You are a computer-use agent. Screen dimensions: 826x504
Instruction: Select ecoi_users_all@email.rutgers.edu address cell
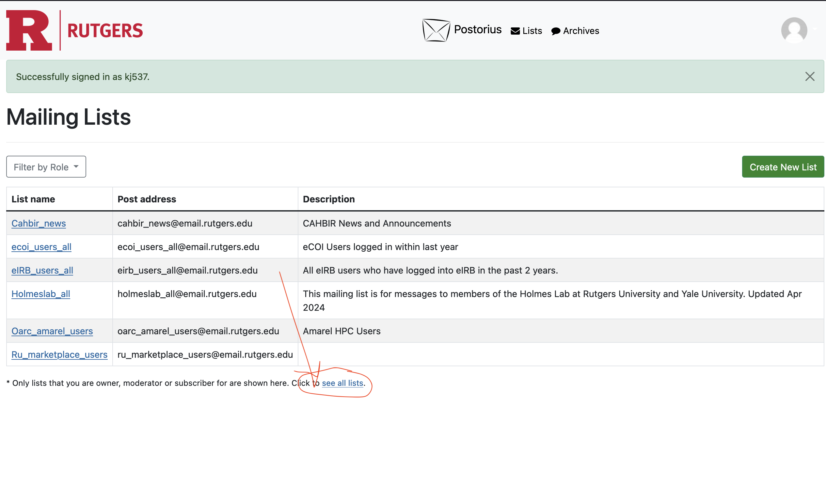[x=205, y=247]
